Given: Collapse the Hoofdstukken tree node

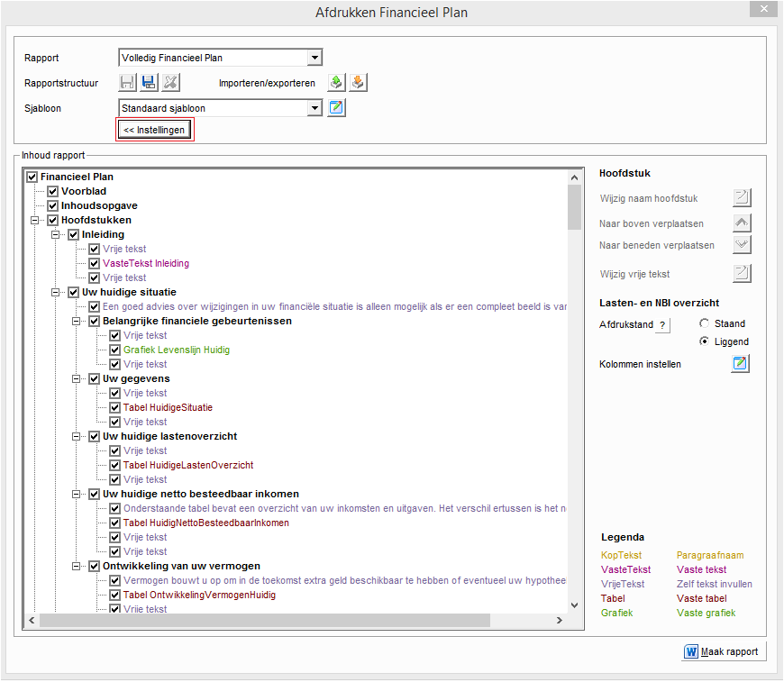Looking at the screenshot, I should (x=34, y=220).
